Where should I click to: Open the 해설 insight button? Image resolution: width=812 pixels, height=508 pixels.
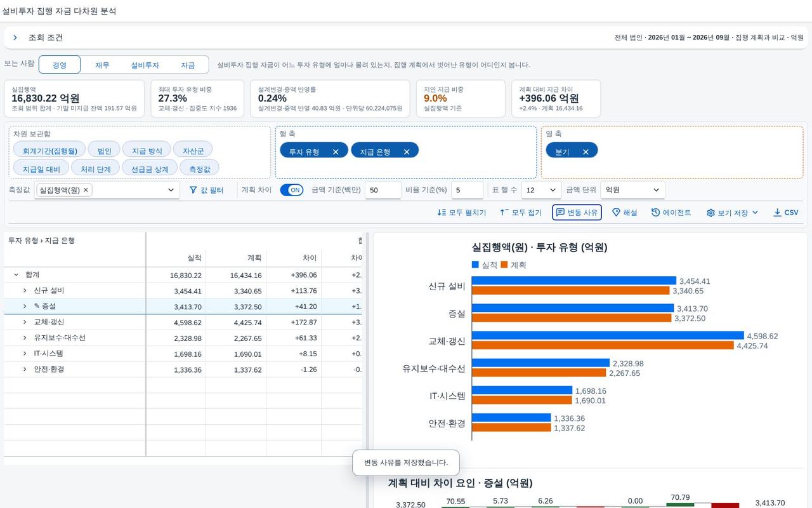624,213
